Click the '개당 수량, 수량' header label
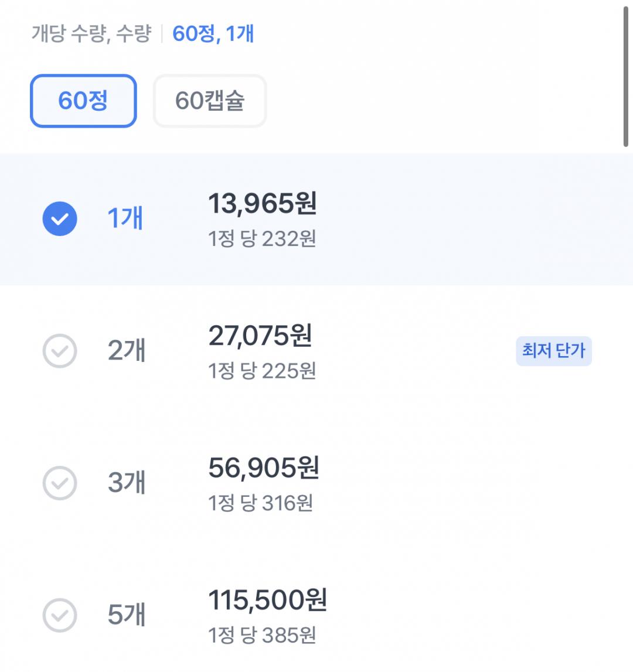The image size is (633, 672). (x=91, y=33)
